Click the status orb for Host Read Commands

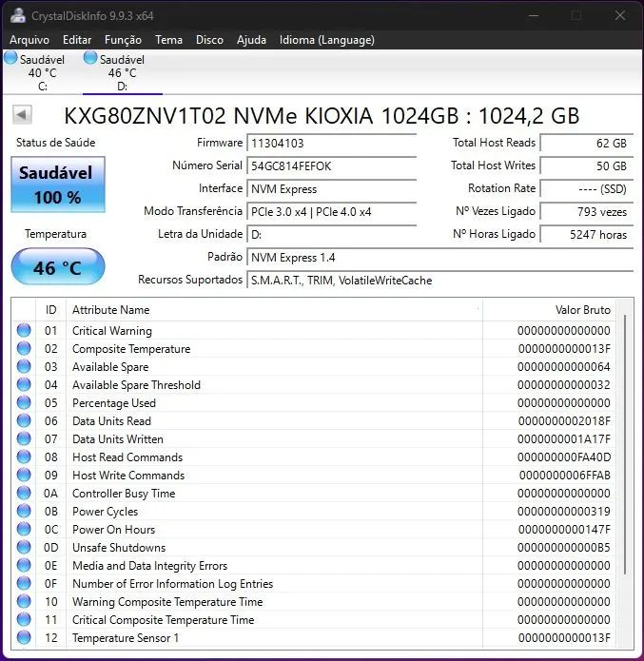click(x=24, y=457)
